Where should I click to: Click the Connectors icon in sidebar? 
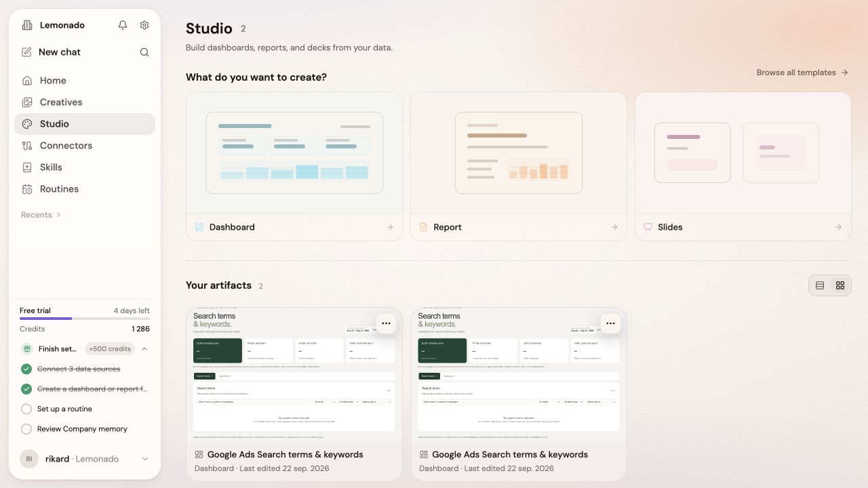tap(27, 146)
